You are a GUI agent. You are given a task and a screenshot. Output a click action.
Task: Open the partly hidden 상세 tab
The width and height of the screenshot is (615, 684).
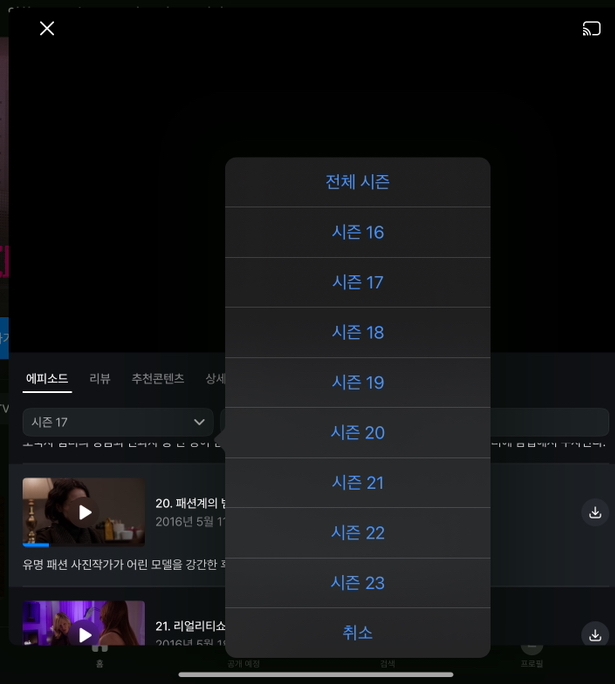[215, 378]
